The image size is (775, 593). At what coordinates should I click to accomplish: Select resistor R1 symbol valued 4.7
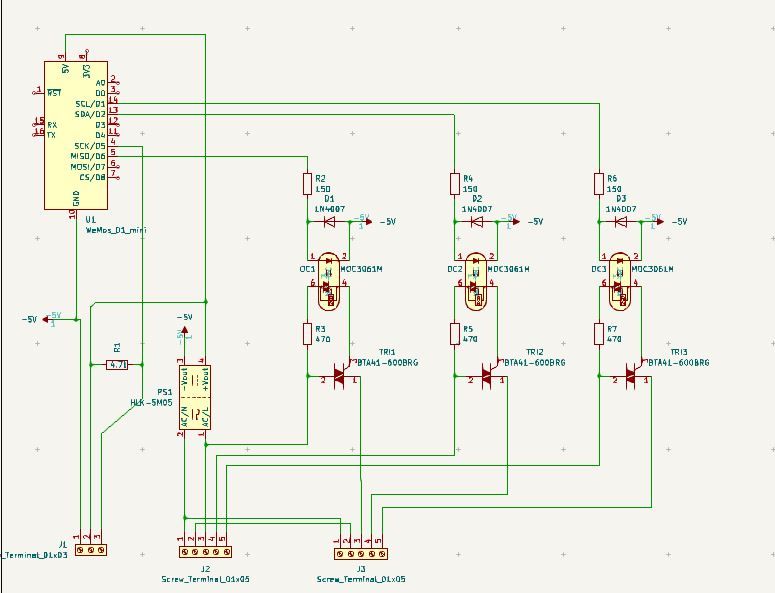(x=117, y=365)
